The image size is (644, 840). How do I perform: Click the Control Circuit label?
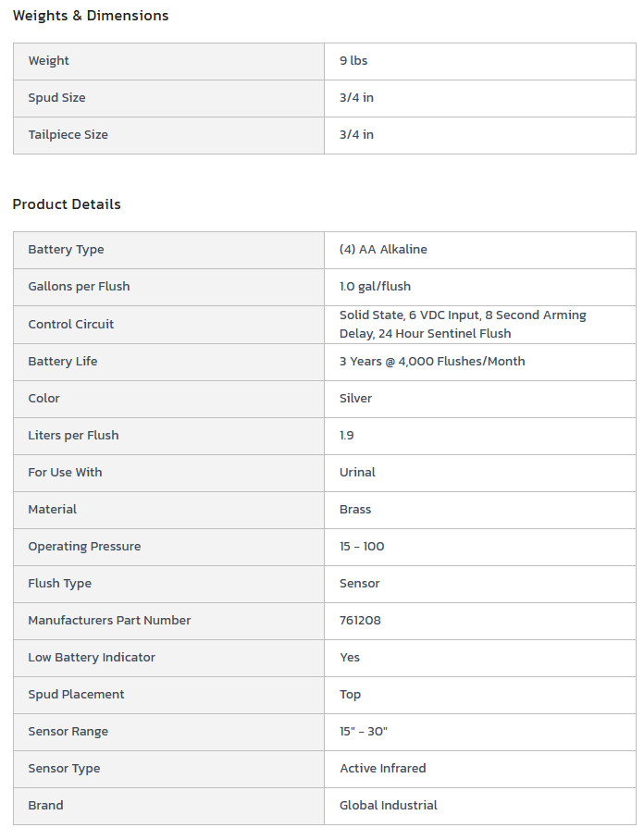[71, 325]
